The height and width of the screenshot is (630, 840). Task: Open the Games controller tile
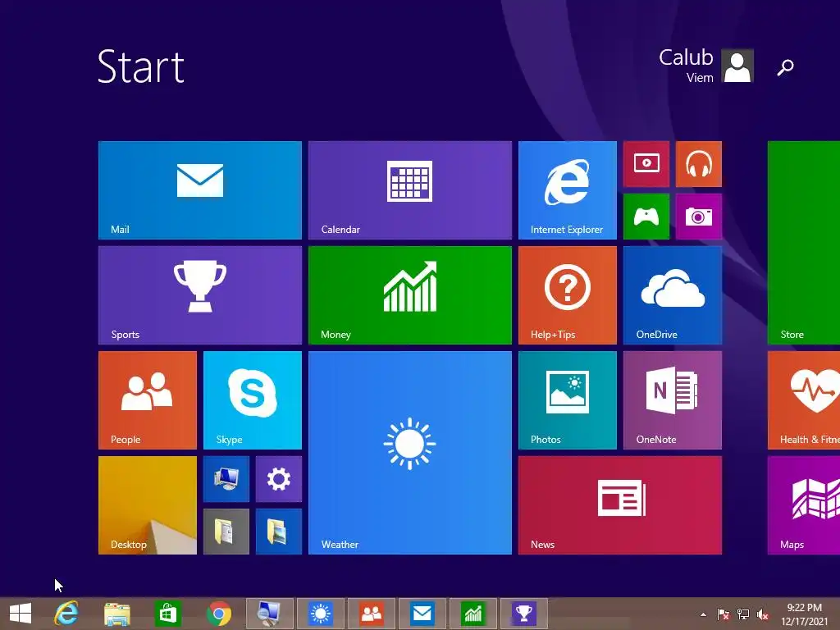click(646, 217)
